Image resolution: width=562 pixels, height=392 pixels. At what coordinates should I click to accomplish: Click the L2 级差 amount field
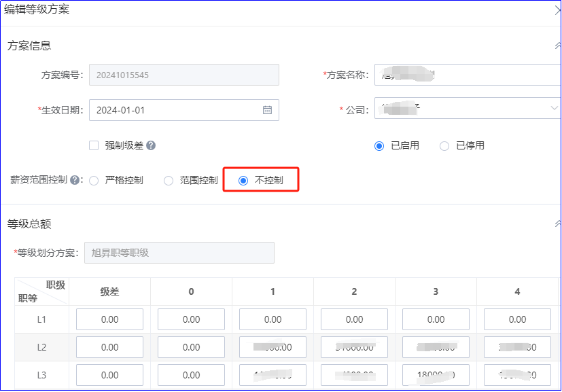point(109,347)
